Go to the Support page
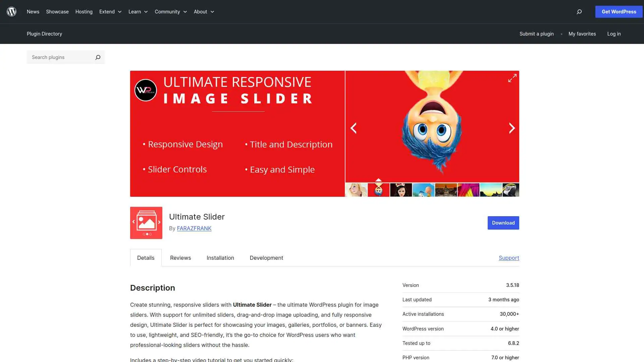Image resolution: width=644 pixels, height=362 pixels. coord(509,258)
